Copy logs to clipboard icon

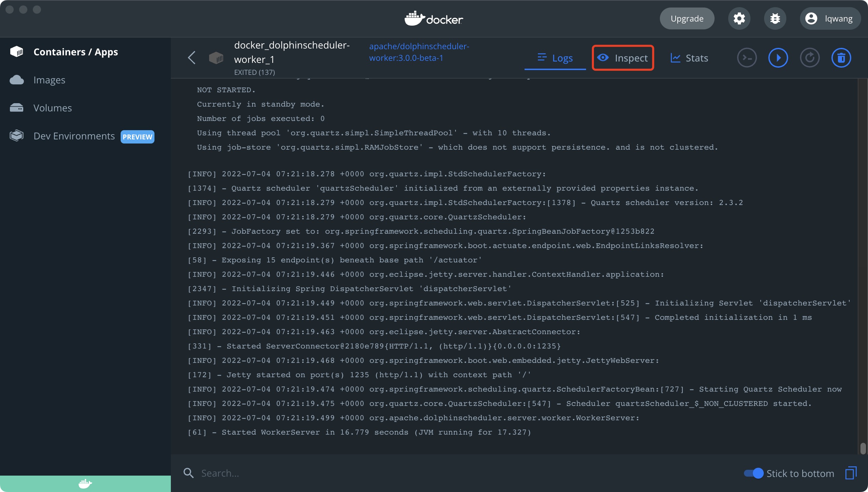click(x=851, y=473)
